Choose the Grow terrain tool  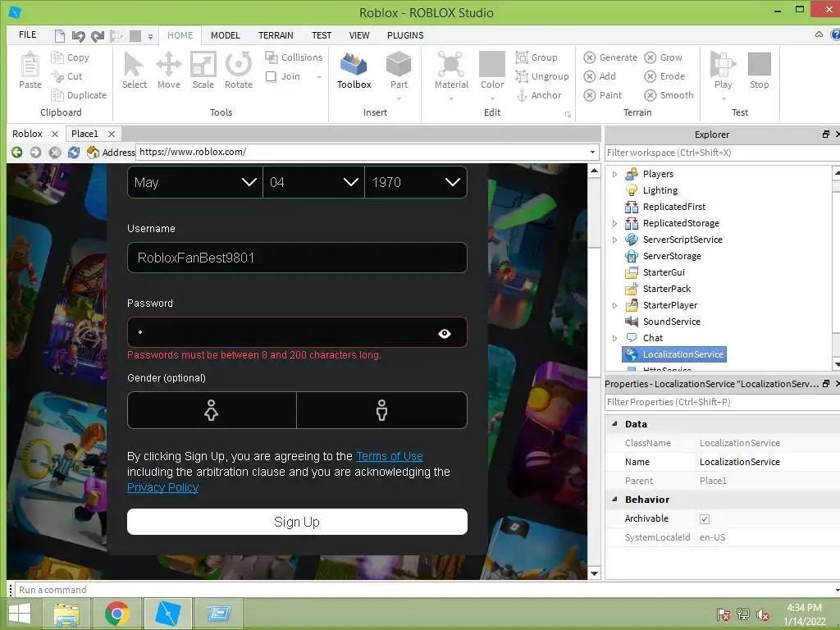coord(663,57)
